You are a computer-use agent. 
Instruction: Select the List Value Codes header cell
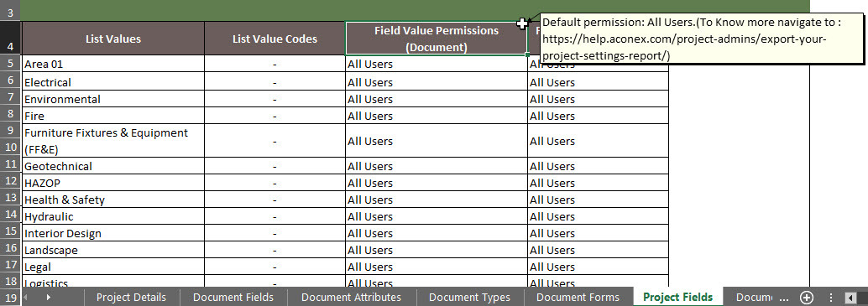(275, 39)
